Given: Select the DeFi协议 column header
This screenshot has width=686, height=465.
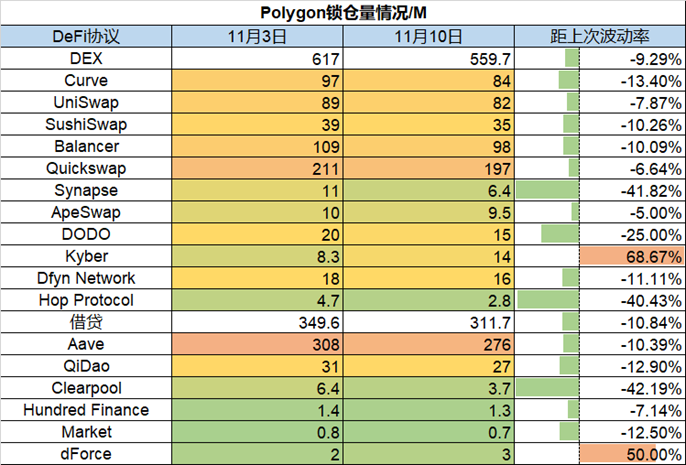Looking at the screenshot, I should click(86, 36).
